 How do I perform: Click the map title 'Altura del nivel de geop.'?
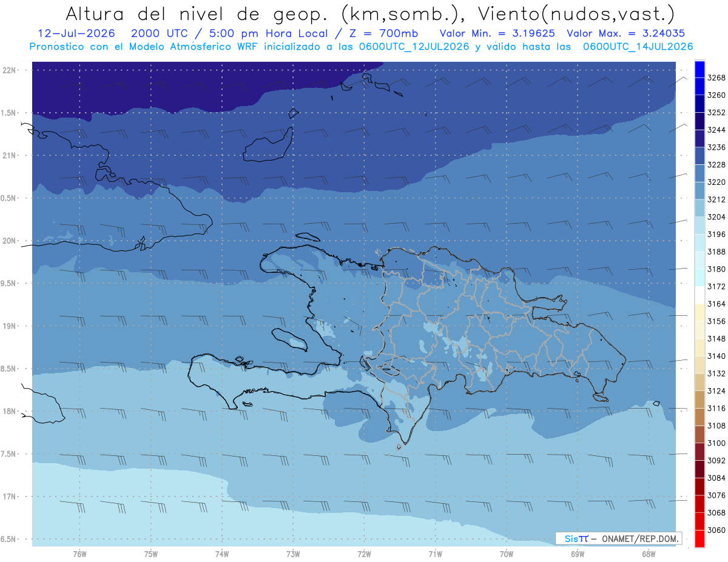click(198, 13)
